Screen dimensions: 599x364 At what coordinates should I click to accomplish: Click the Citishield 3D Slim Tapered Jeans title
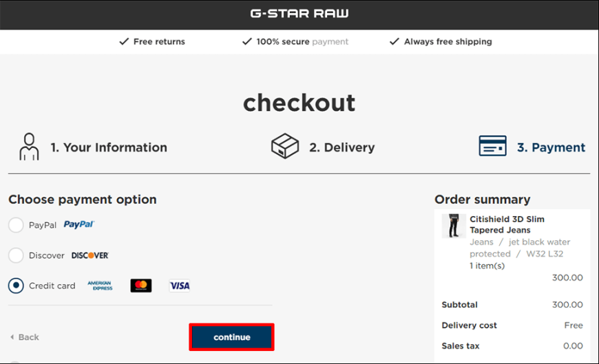[x=507, y=224]
